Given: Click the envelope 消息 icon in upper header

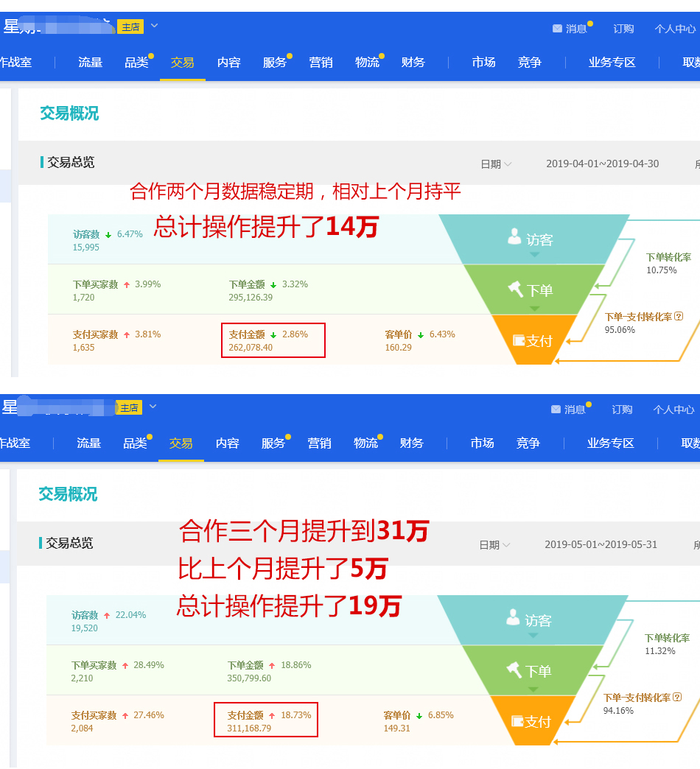Looking at the screenshot, I should click(558, 29).
